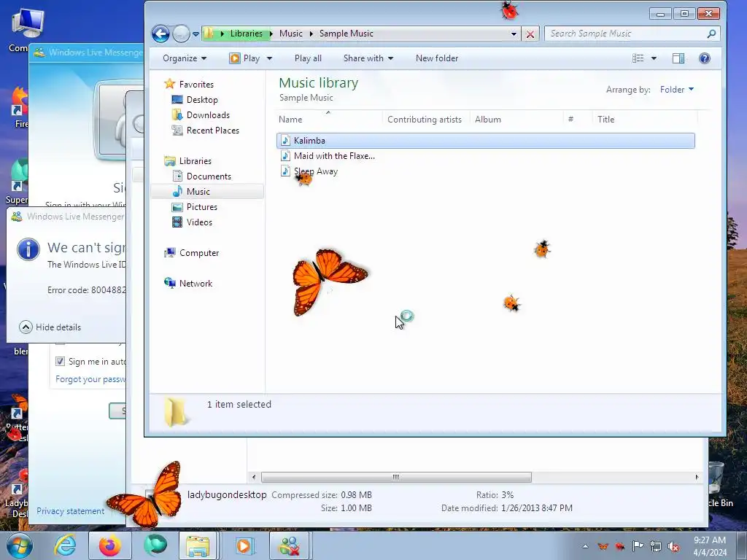Viewport: 747px width, 560px height.
Task: Go back with the Explorer Back arrow
Action: [x=160, y=34]
